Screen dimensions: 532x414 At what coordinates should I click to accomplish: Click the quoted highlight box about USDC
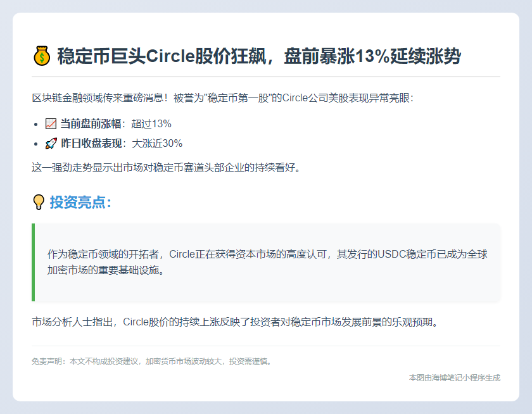[x=266, y=261]
